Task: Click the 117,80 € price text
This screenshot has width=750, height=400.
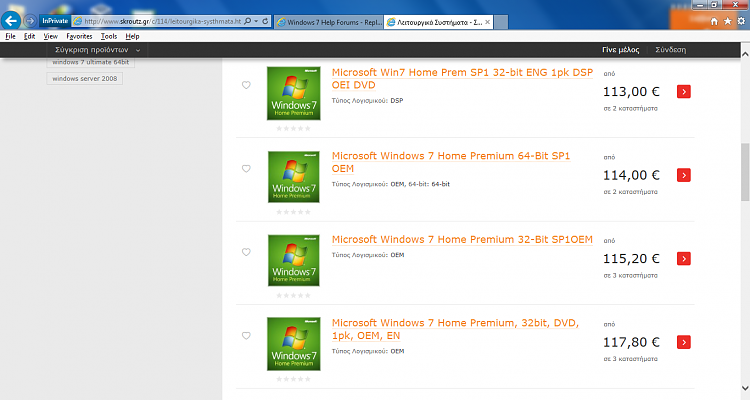Action: tap(631, 342)
